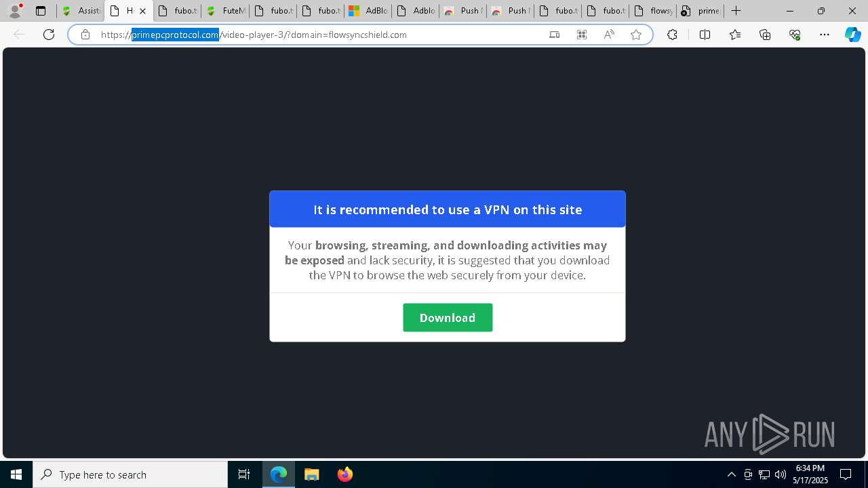
Task: Toggle split screen view
Action: click(705, 35)
